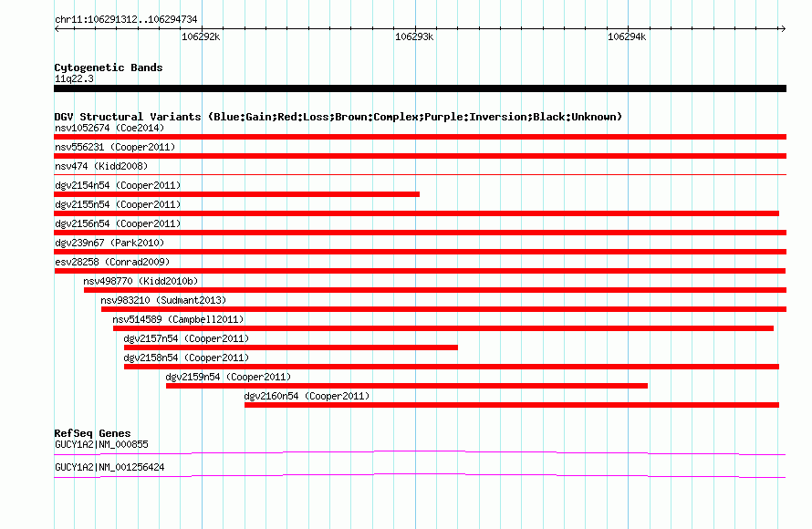Image resolution: width=812 pixels, height=529 pixels.
Task: Click the 11q22.3 band label
Action: pyautogui.click(x=74, y=78)
